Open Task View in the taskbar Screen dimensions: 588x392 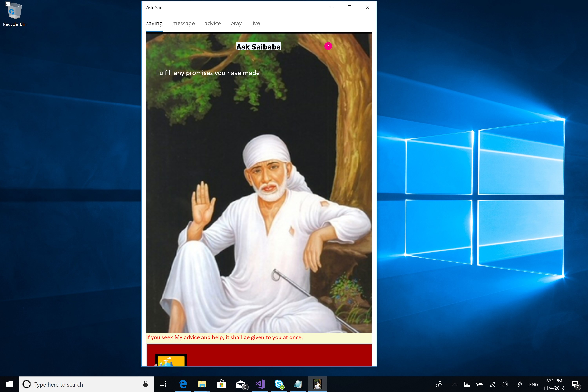163,384
